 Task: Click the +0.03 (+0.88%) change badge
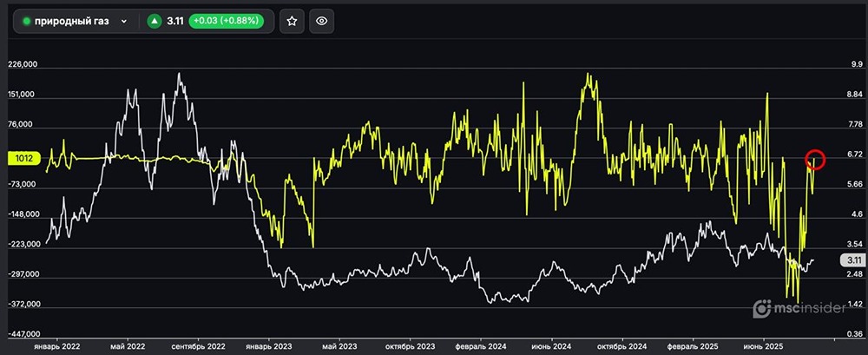(x=226, y=21)
